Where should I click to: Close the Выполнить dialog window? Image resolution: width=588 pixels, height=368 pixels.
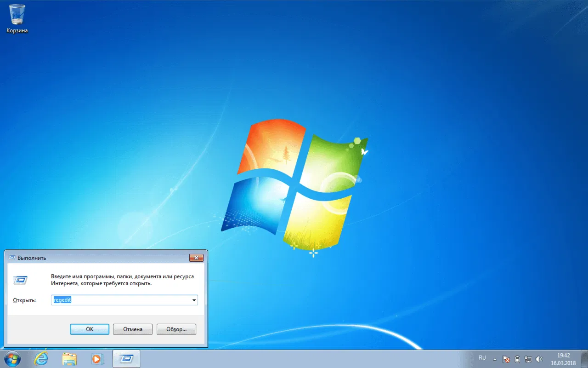(196, 258)
